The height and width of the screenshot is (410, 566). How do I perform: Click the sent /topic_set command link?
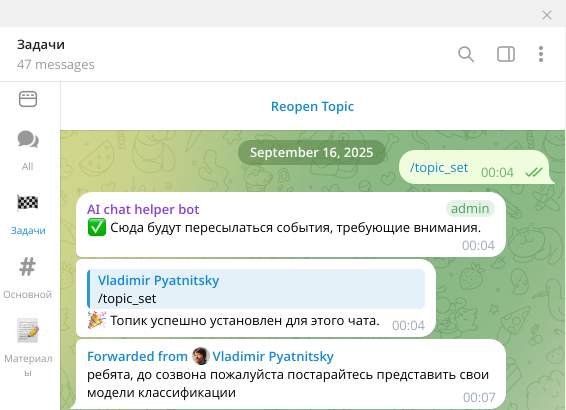pyautogui.click(x=439, y=167)
